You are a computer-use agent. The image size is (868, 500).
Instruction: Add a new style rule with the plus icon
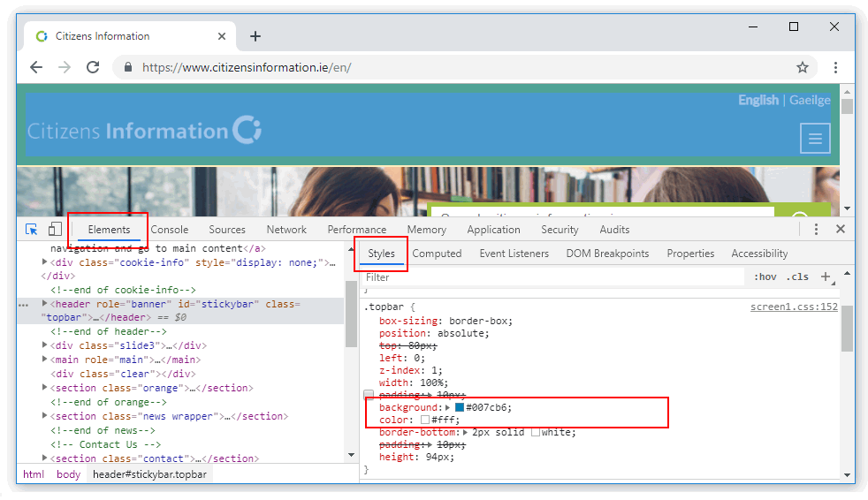pyautogui.click(x=826, y=277)
